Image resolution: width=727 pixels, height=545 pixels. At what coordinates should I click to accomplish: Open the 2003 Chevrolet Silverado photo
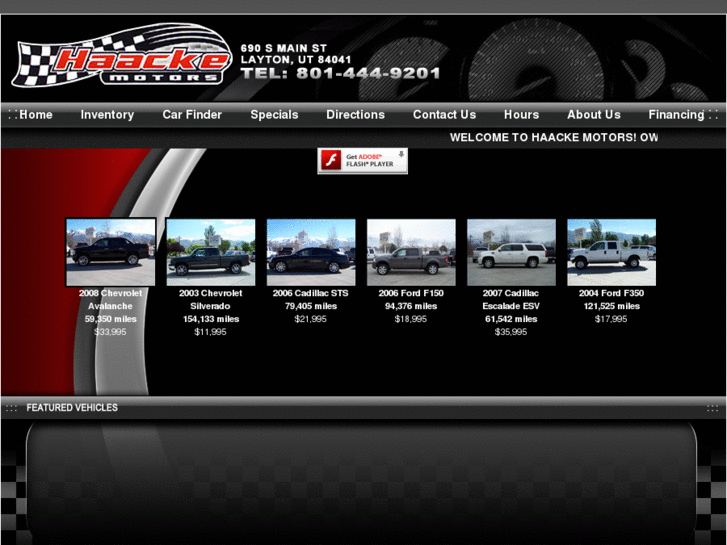211,252
